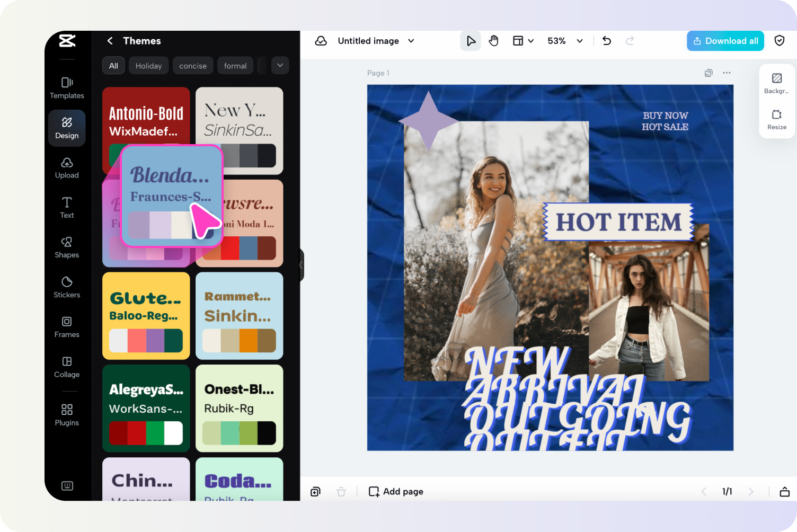The height and width of the screenshot is (532, 797).
Task: Open the zoom level dropdown showing 53%
Action: point(565,40)
